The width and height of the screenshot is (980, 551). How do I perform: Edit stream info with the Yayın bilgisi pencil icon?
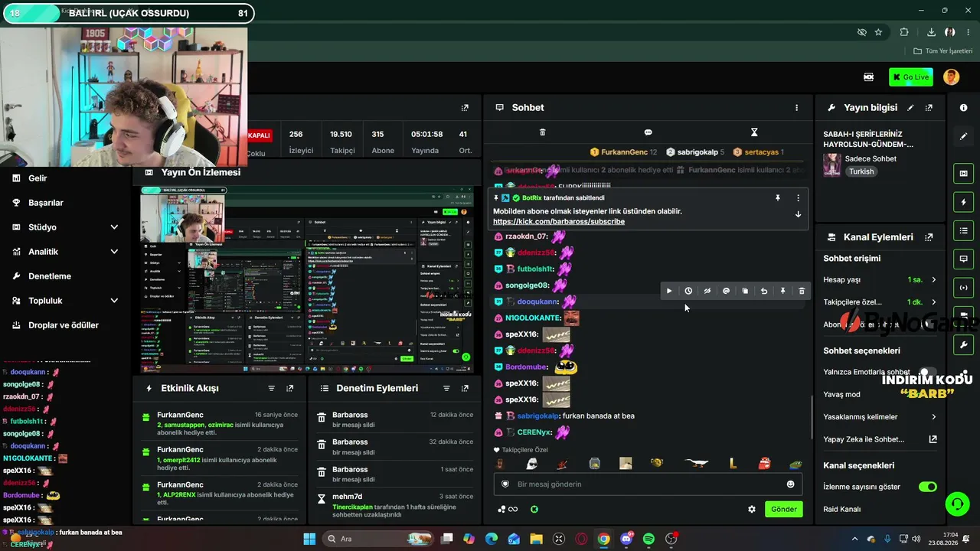910,108
